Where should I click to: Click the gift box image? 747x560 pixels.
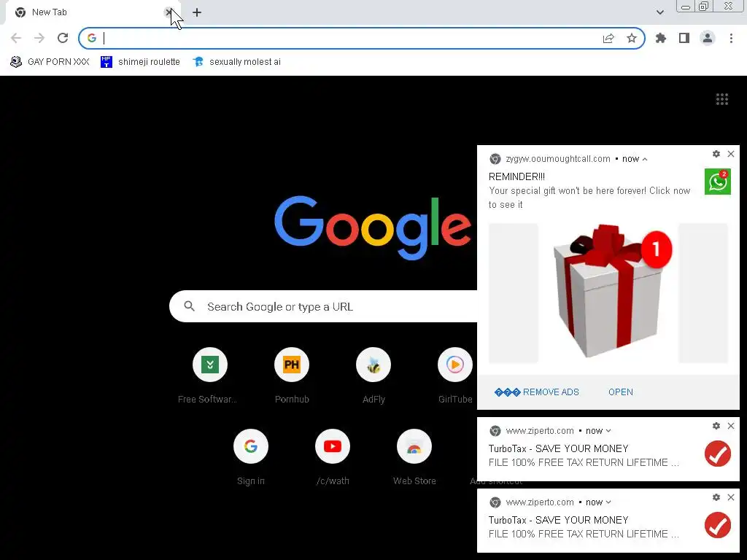coord(608,293)
